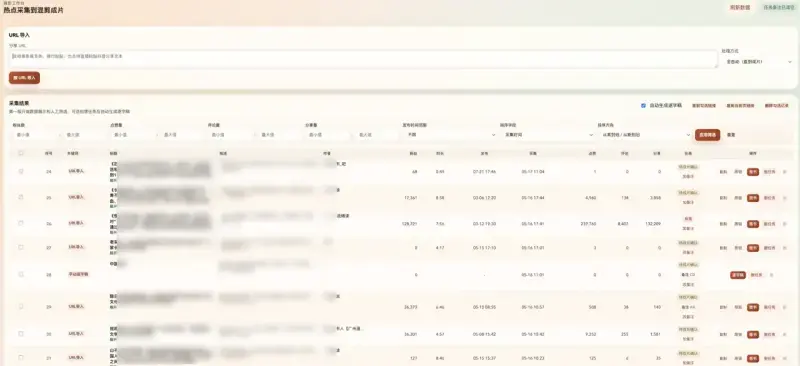
Task: Click the 任务备注已清空 status message
Action: point(778,8)
